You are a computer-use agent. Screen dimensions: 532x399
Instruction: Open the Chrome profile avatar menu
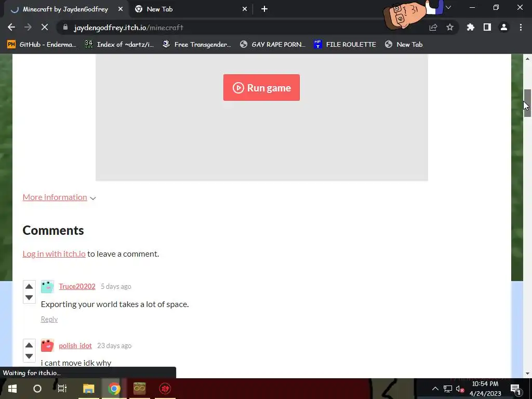pos(504,28)
